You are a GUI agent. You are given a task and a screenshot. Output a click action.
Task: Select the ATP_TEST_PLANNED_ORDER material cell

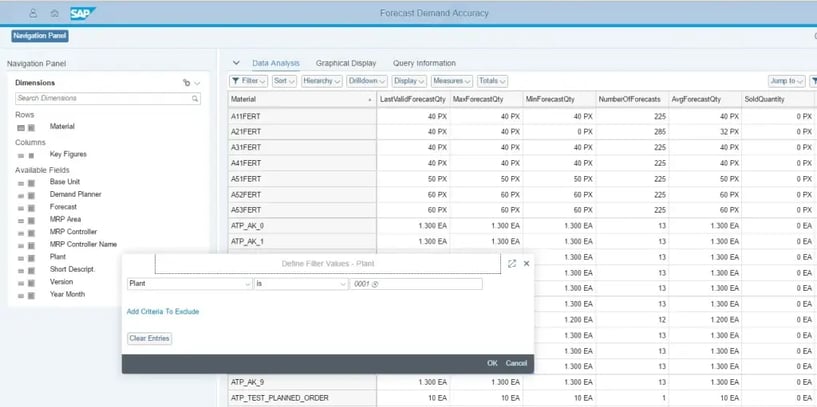coord(302,398)
